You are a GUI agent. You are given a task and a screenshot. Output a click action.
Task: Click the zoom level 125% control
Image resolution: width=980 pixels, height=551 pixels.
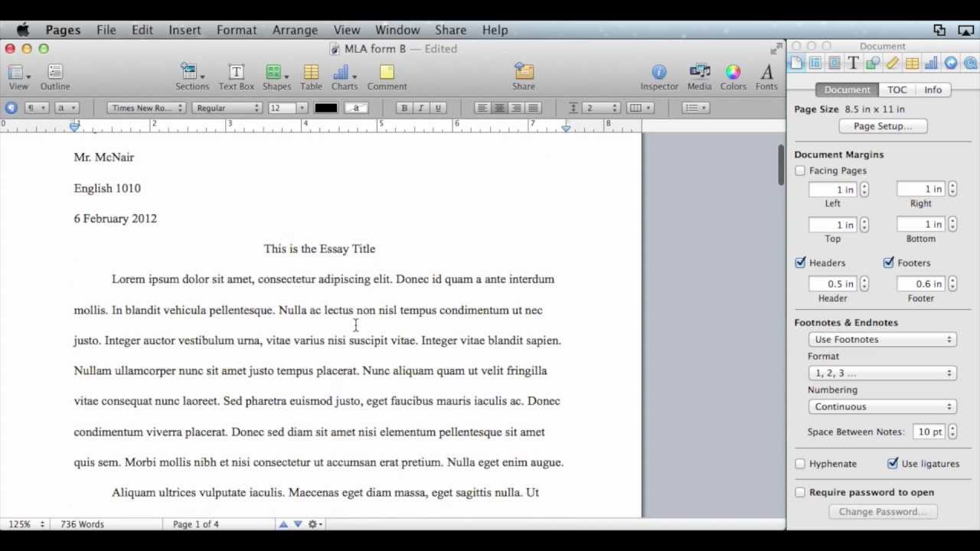point(27,524)
